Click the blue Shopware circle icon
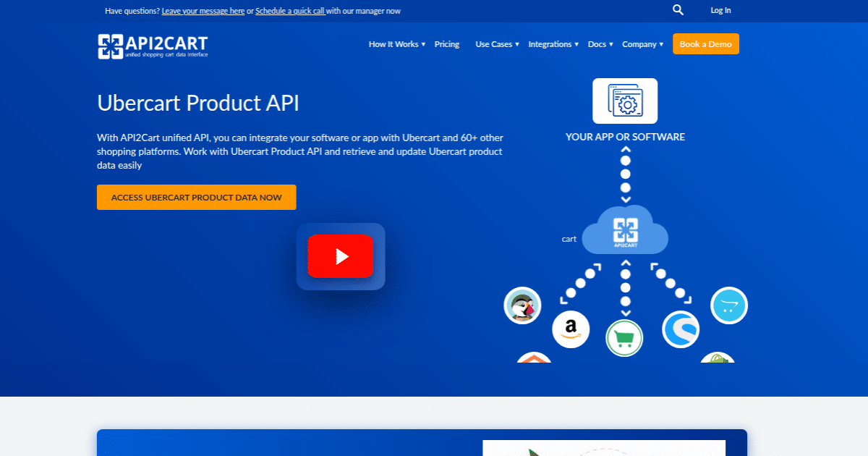The width and height of the screenshot is (868, 456). click(681, 329)
